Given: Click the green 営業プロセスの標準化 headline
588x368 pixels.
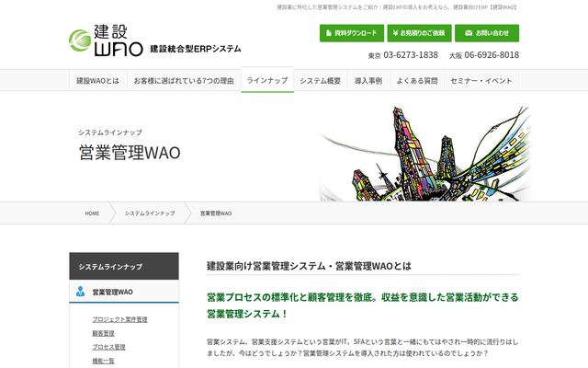Looking at the screenshot, I should (363, 305).
